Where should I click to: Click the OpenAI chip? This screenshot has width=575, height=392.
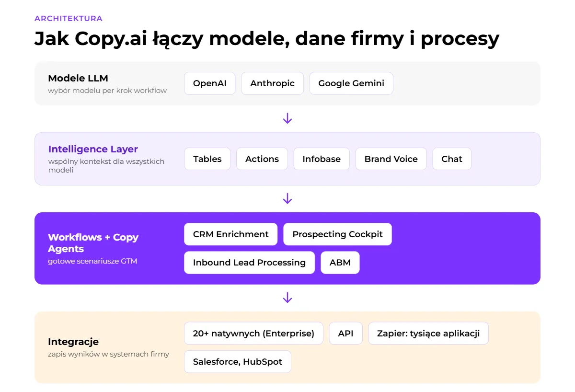click(210, 83)
